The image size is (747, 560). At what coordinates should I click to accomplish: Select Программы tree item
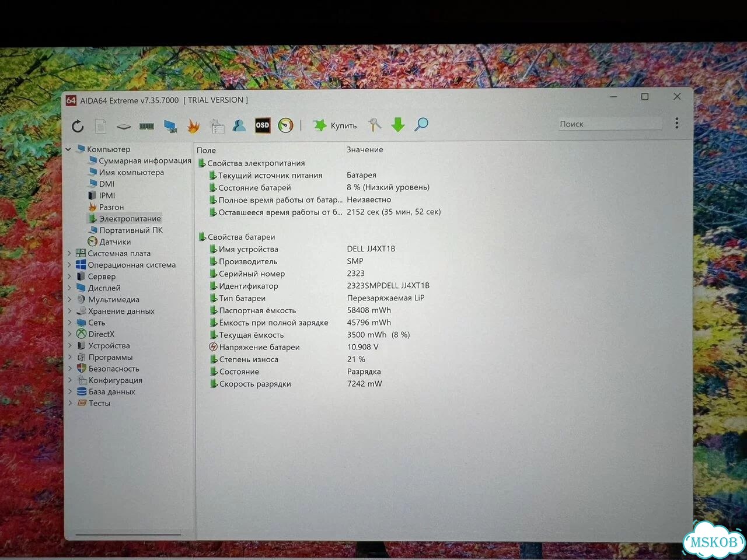click(105, 357)
